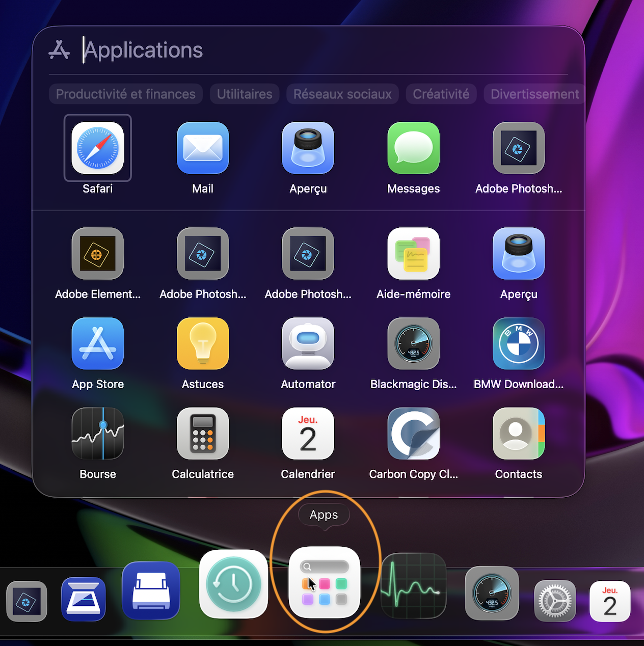The height and width of the screenshot is (646, 644).
Task: Open Activity Monitor from the Dock
Action: (413, 586)
